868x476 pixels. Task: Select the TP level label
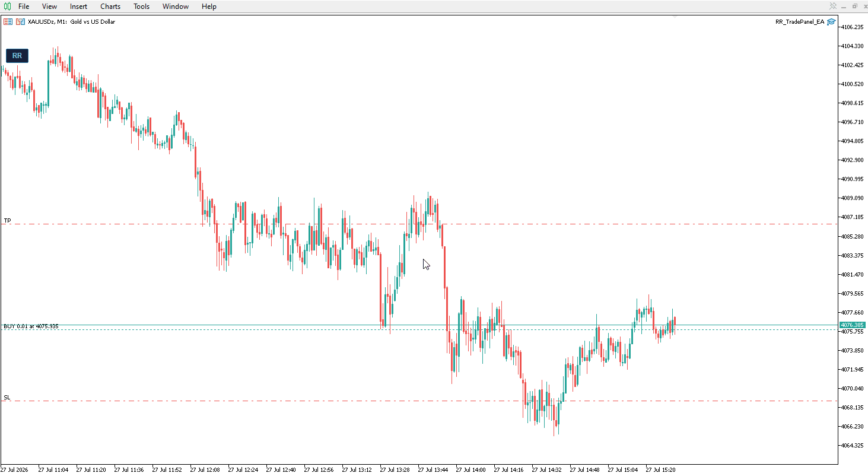point(7,221)
